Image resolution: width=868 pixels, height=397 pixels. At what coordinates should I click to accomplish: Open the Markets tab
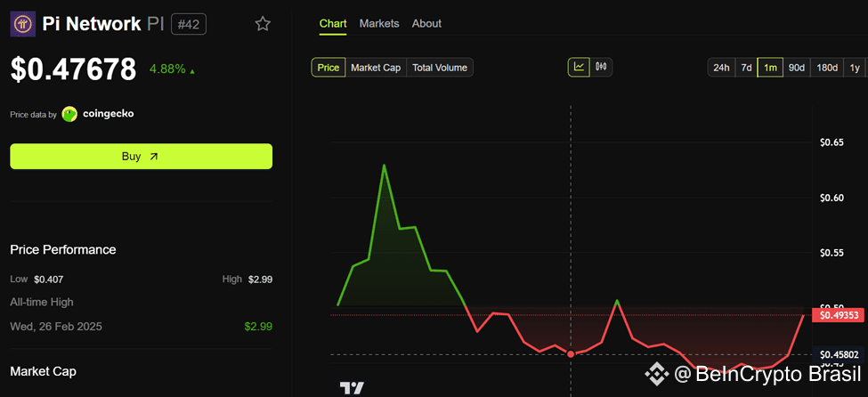[x=379, y=23]
